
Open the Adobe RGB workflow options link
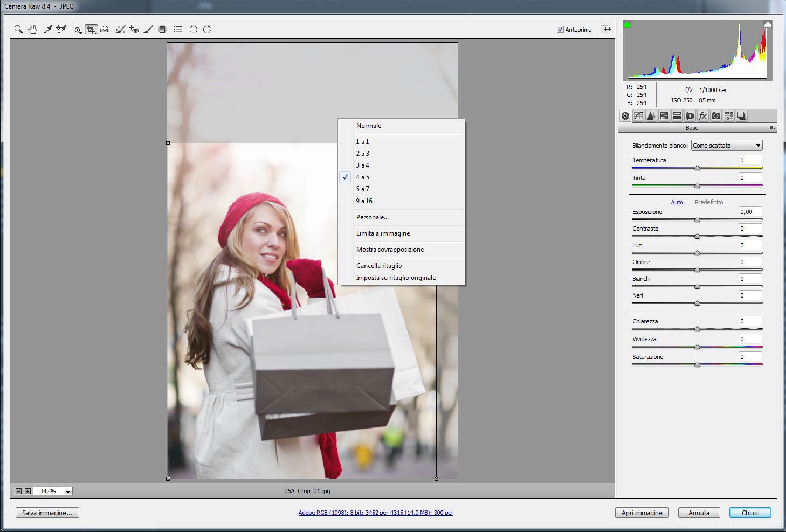tap(375, 513)
